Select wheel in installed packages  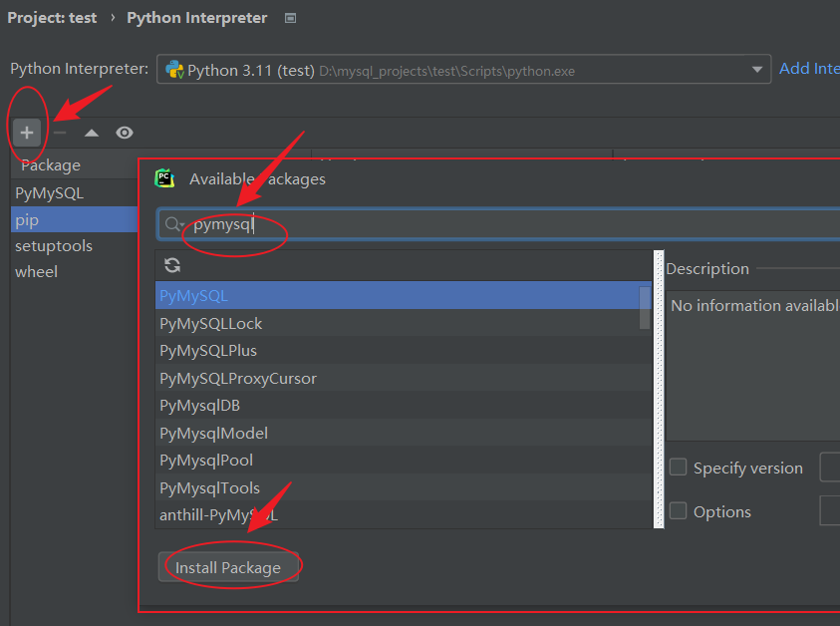[74, 272]
